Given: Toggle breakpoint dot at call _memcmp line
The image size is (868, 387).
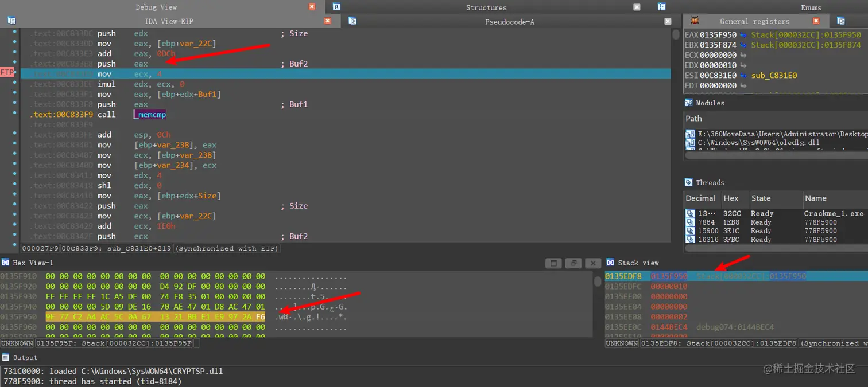Looking at the screenshot, I should click(15, 114).
